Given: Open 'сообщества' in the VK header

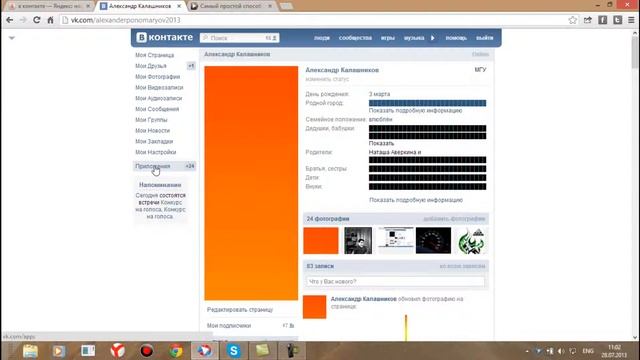Looking at the screenshot, I should pos(355,38).
